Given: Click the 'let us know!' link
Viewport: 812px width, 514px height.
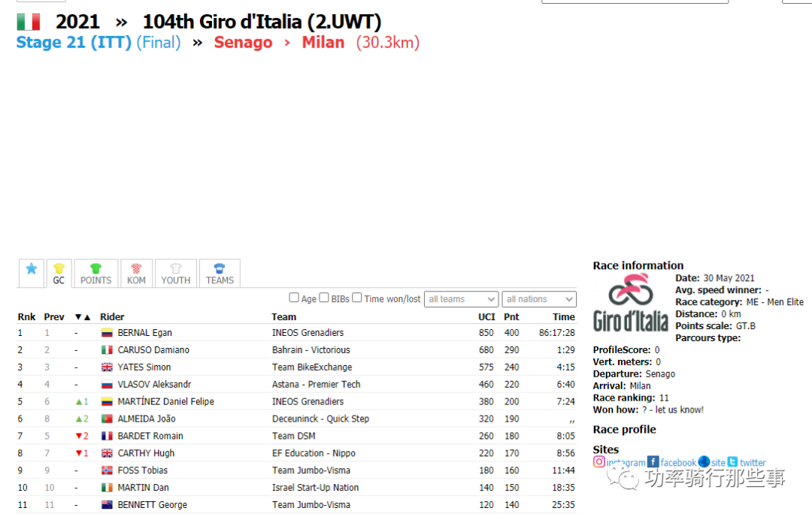Looking at the screenshot, I should (x=680, y=410).
